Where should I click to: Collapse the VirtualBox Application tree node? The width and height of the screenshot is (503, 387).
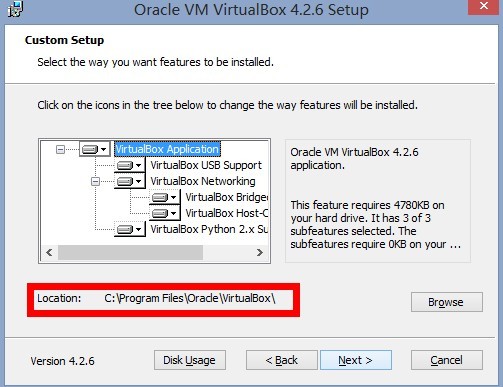60,149
